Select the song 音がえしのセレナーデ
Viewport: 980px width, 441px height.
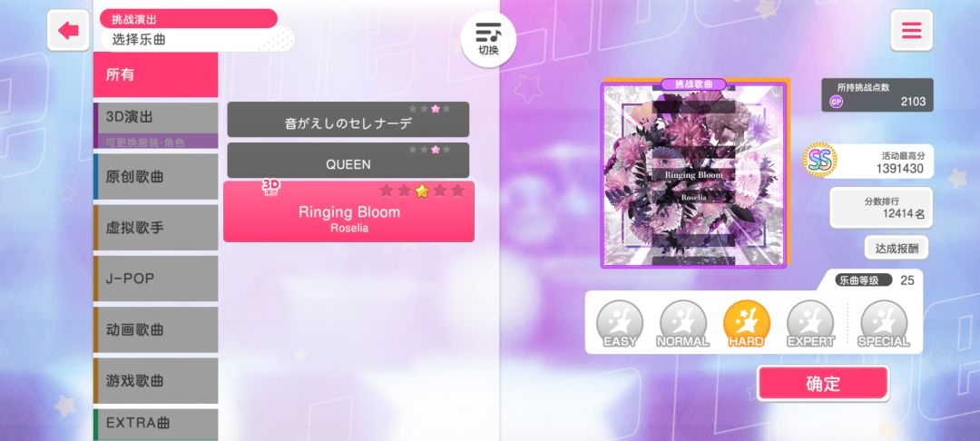pos(348,119)
